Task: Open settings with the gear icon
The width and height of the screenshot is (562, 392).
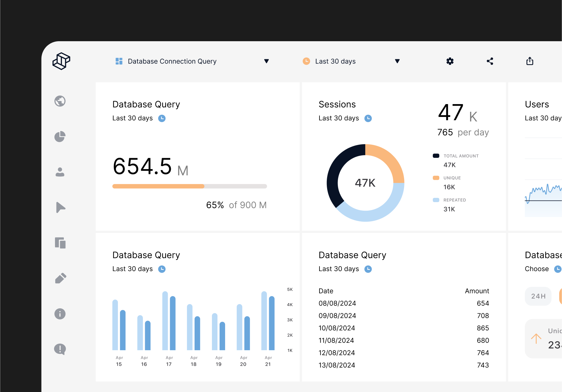Action: (x=450, y=61)
